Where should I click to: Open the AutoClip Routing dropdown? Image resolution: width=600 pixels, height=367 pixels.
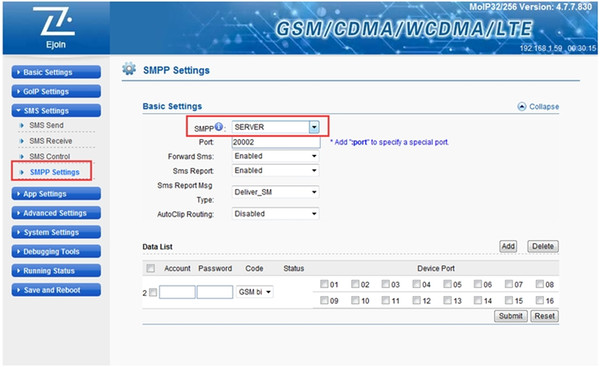[x=276, y=214]
